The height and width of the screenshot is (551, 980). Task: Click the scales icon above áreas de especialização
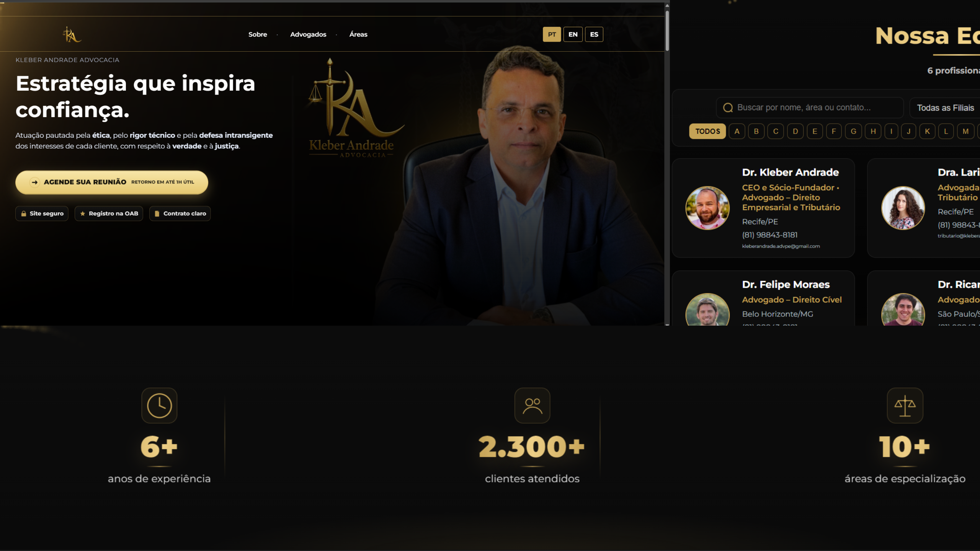click(x=905, y=406)
